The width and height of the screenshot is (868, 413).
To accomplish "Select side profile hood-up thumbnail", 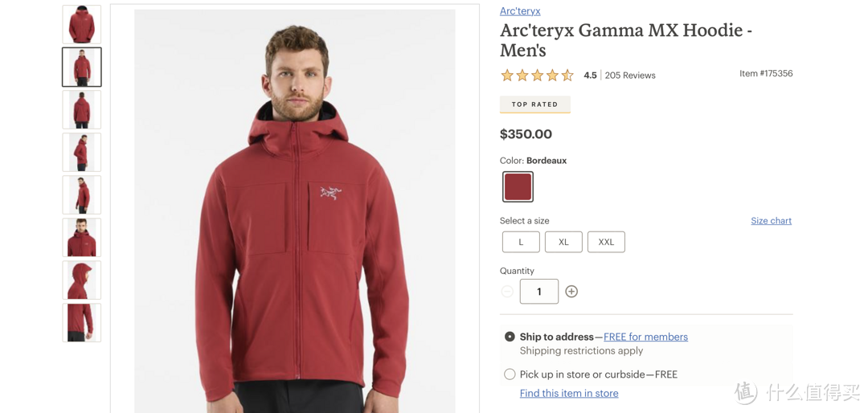I will click(82, 280).
